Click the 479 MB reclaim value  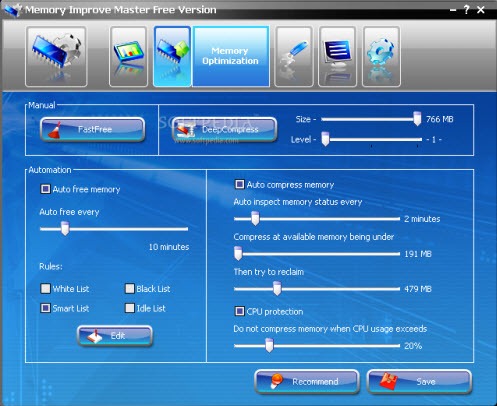pyautogui.click(x=418, y=289)
